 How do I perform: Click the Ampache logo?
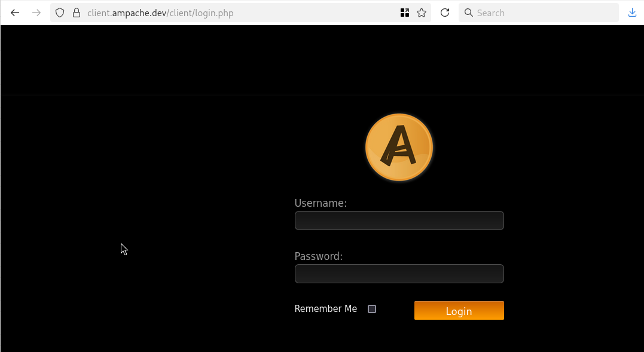coord(399,147)
